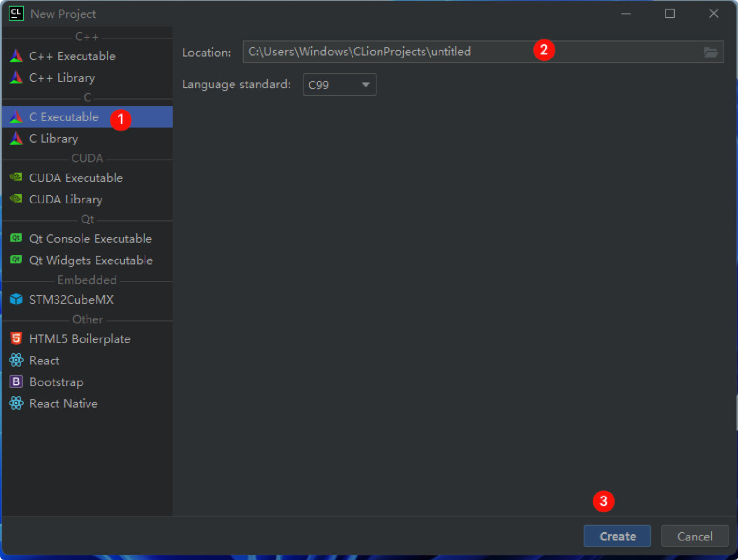Click the C++ Executable CMake icon
This screenshot has height=560, width=738.
(16, 56)
